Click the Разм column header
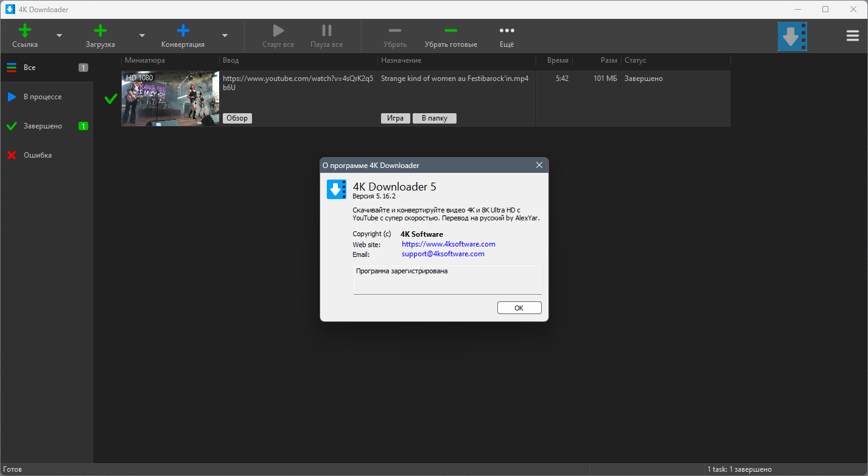The image size is (868, 476). tap(597, 60)
